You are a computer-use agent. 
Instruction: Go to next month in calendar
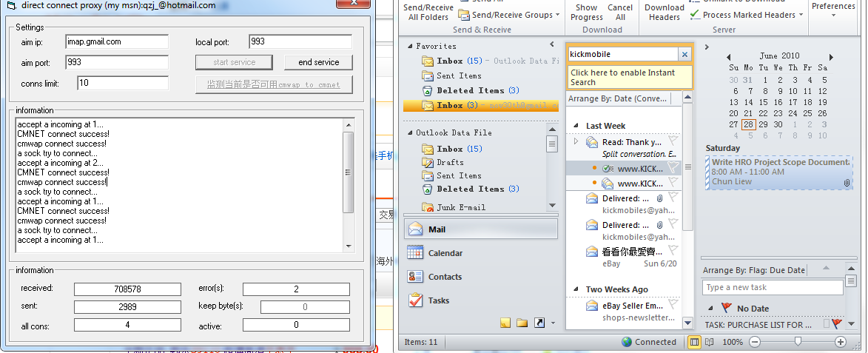pos(832,56)
